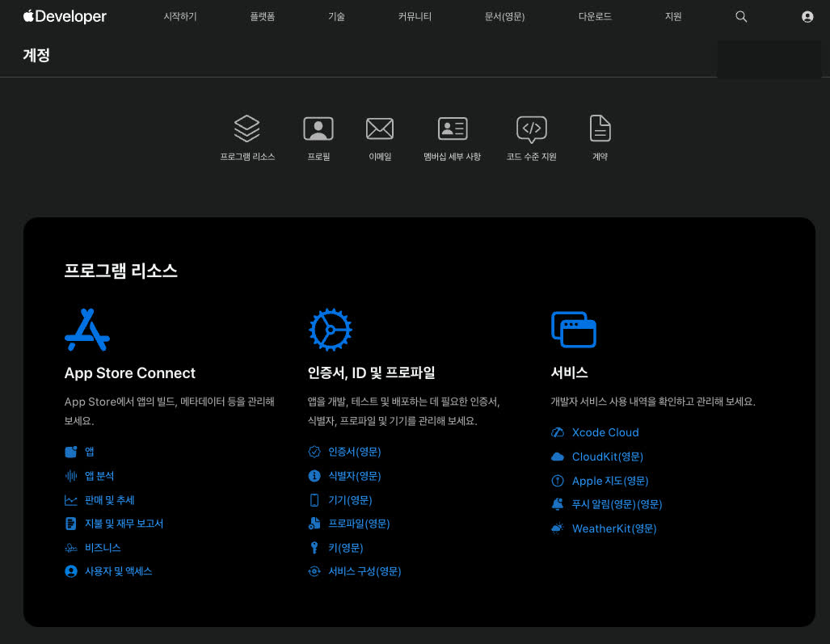Open the 시작하기 menu
Screen dimensions: 830x644
(x=180, y=17)
